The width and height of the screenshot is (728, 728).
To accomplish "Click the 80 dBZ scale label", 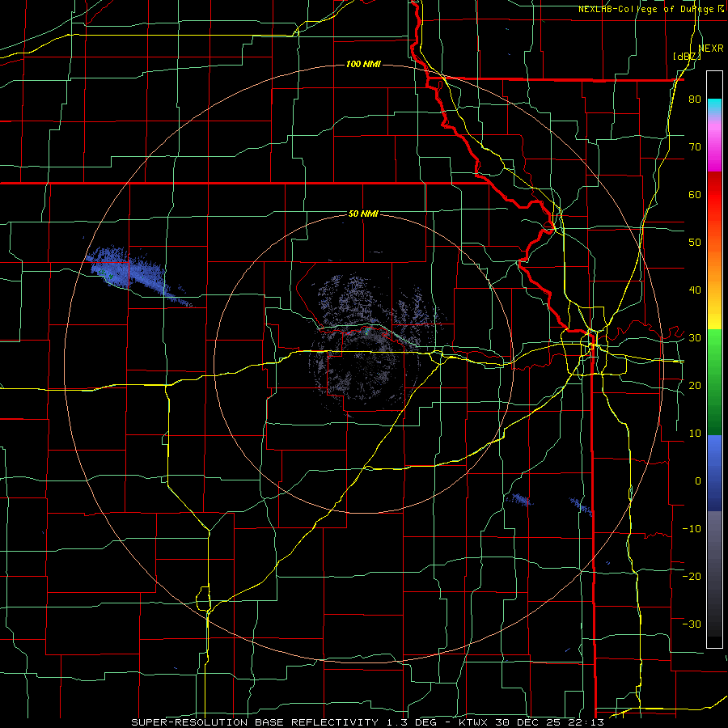I will [695, 99].
